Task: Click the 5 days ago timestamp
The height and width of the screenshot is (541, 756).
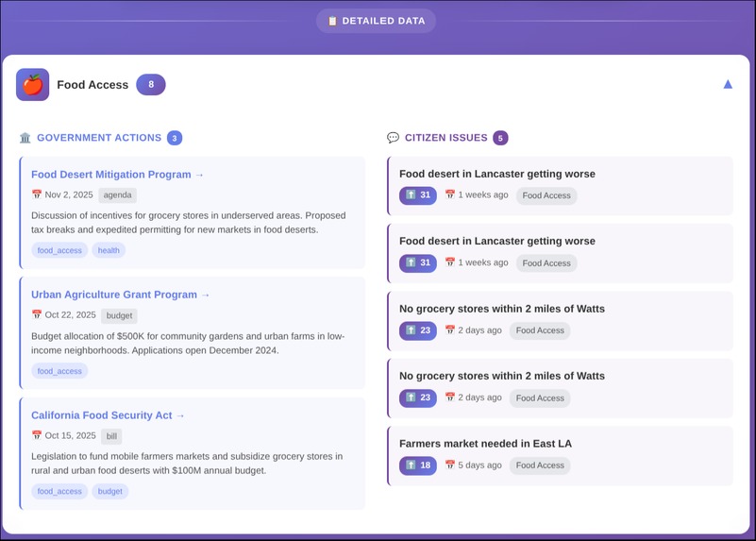Action: coord(479,465)
